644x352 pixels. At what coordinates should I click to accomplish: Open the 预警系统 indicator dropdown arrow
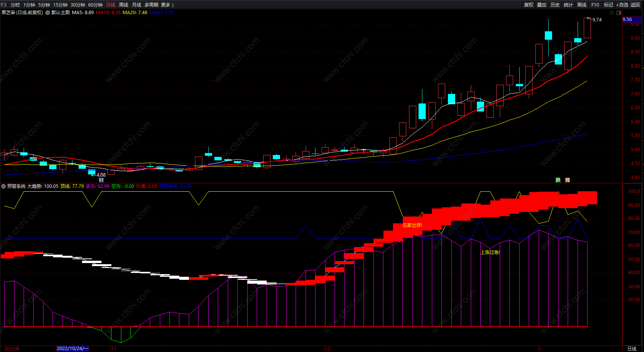coord(3,186)
